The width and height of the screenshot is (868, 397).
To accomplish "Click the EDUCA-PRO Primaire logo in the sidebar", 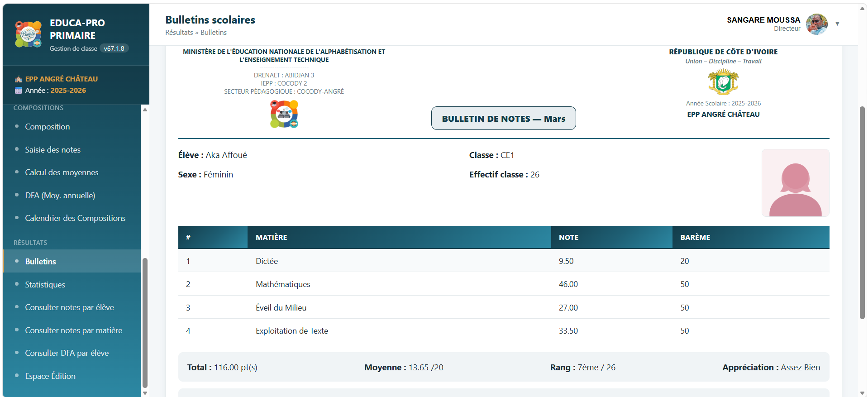I will click(x=29, y=34).
